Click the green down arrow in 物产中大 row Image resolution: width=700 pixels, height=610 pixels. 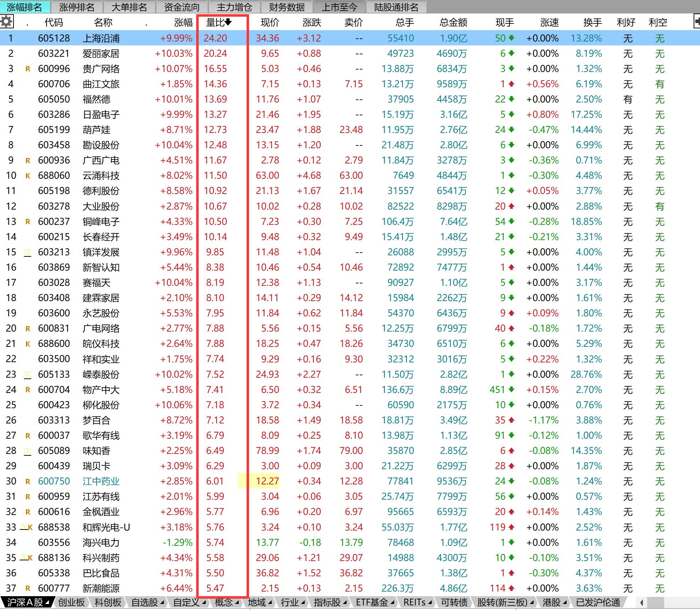(x=511, y=390)
